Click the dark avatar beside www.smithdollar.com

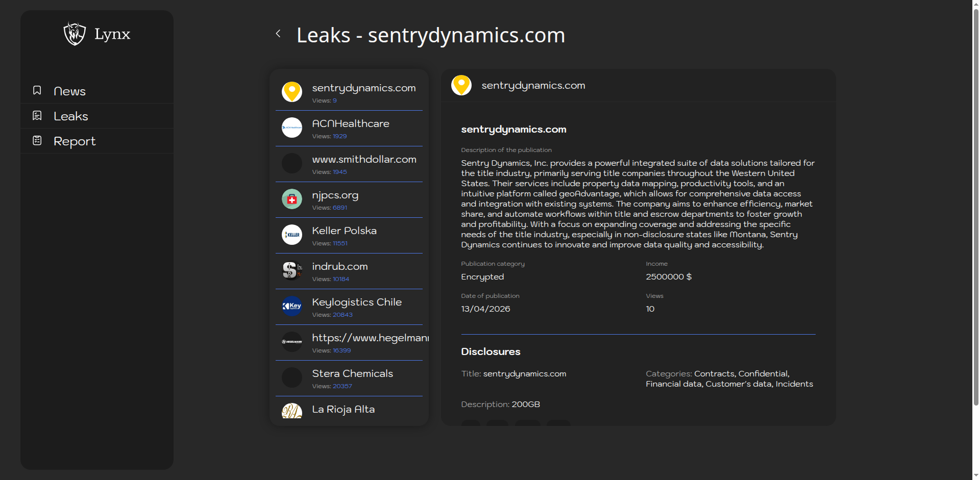click(292, 163)
